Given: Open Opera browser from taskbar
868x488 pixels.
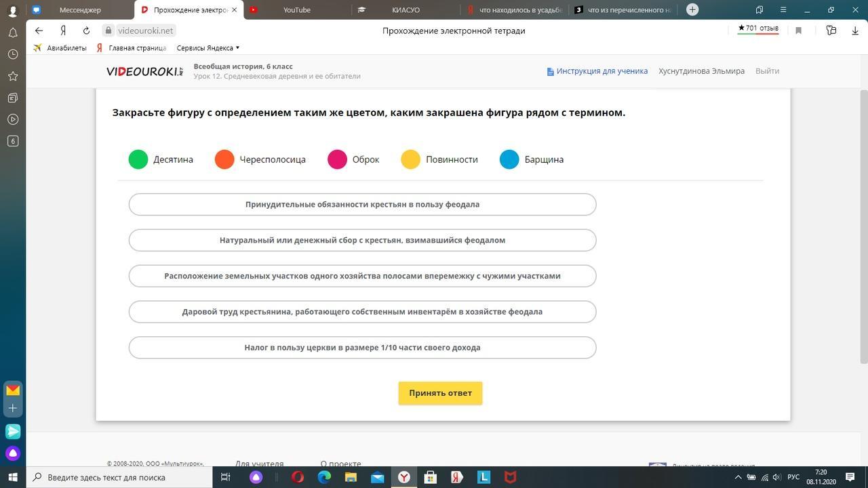Looking at the screenshot, I should pos(298,477).
